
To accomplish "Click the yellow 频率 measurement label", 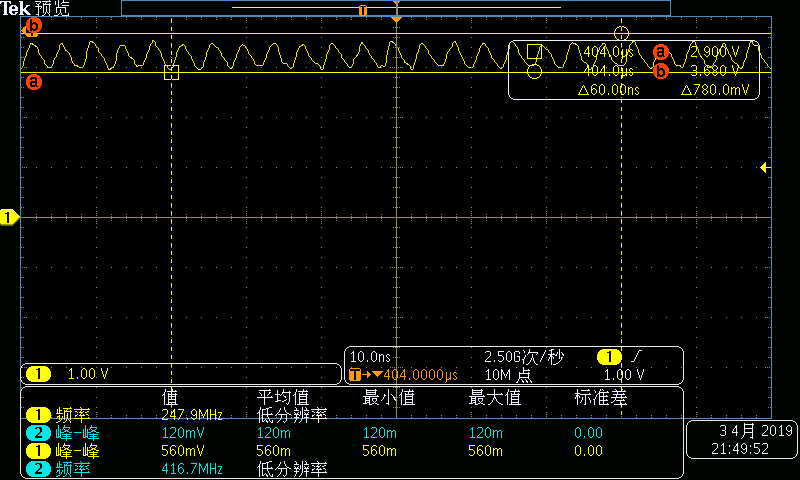I will coord(73,415).
